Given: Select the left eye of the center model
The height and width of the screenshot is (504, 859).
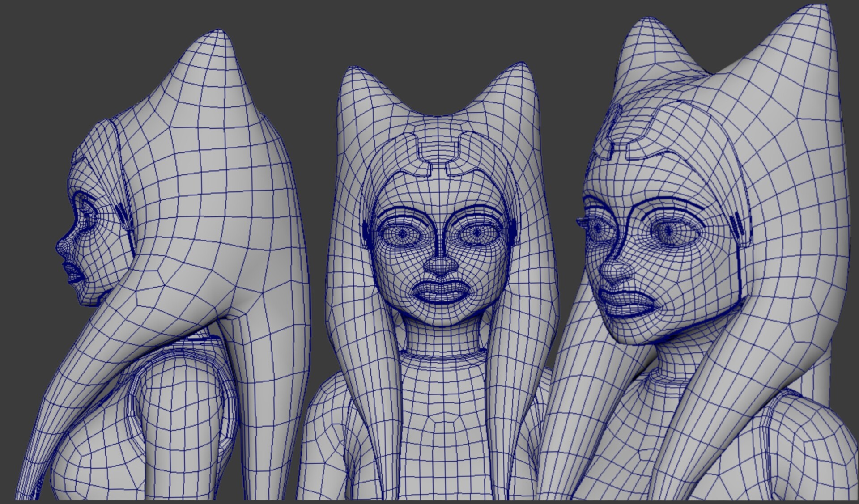Looking at the screenshot, I should (x=403, y=233).
